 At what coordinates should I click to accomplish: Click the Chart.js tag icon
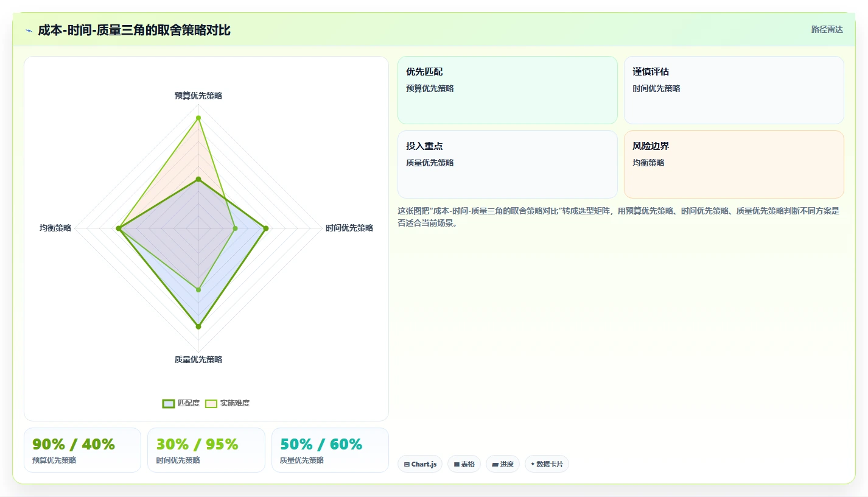point(407,464)
